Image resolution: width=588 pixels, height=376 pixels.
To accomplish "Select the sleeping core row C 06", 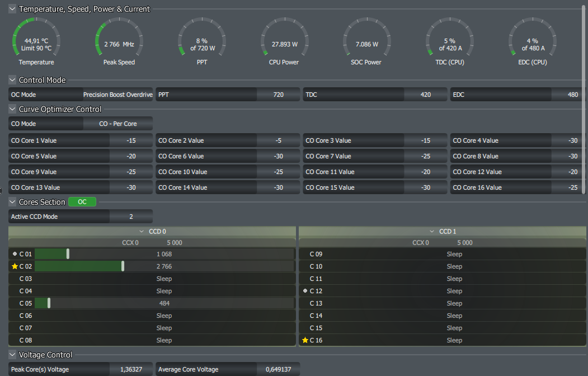I will (x=152, y=316).
